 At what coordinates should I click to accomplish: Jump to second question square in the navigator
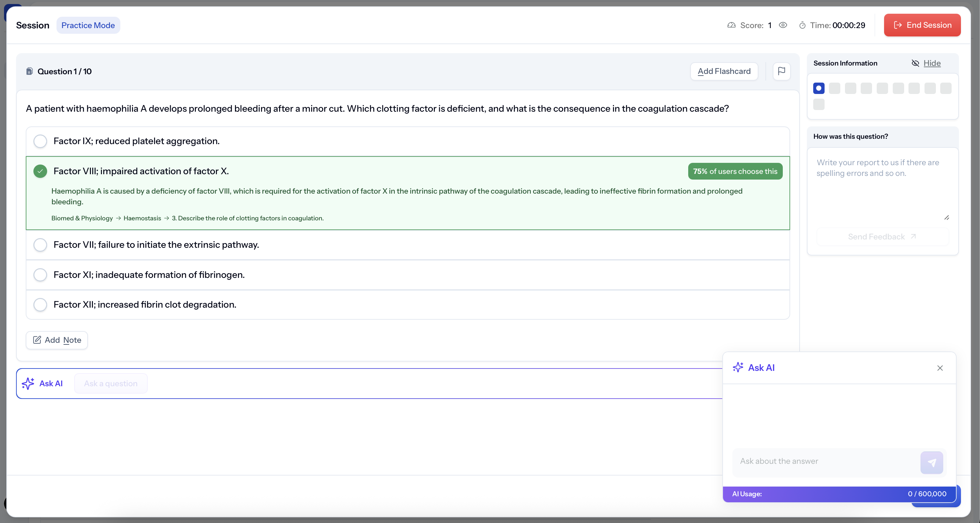834,88
